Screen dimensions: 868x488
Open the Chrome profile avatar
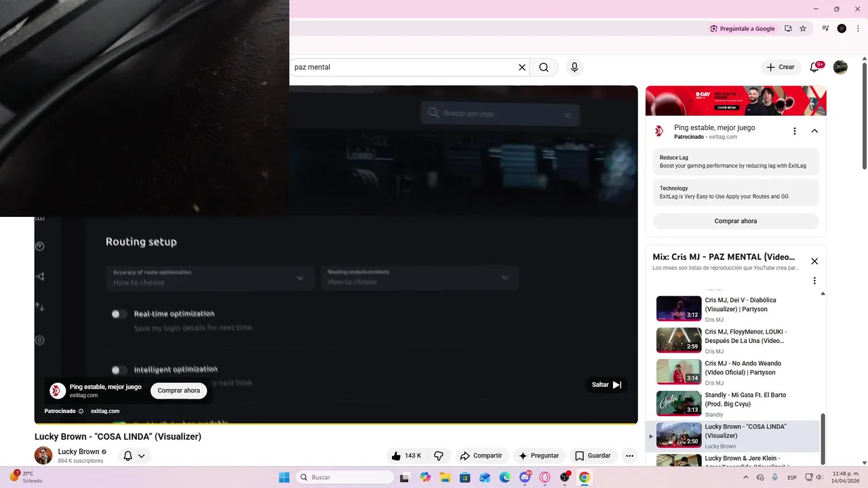(842, 28)
